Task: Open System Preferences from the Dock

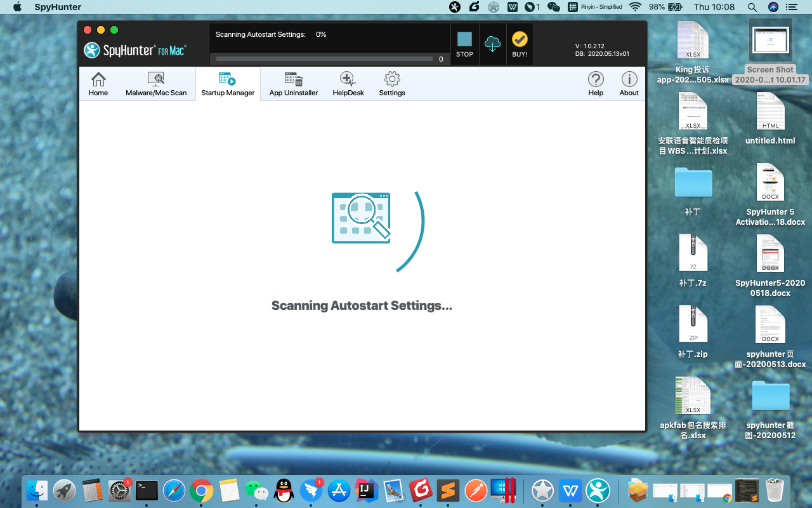Action: pos(119,490)
